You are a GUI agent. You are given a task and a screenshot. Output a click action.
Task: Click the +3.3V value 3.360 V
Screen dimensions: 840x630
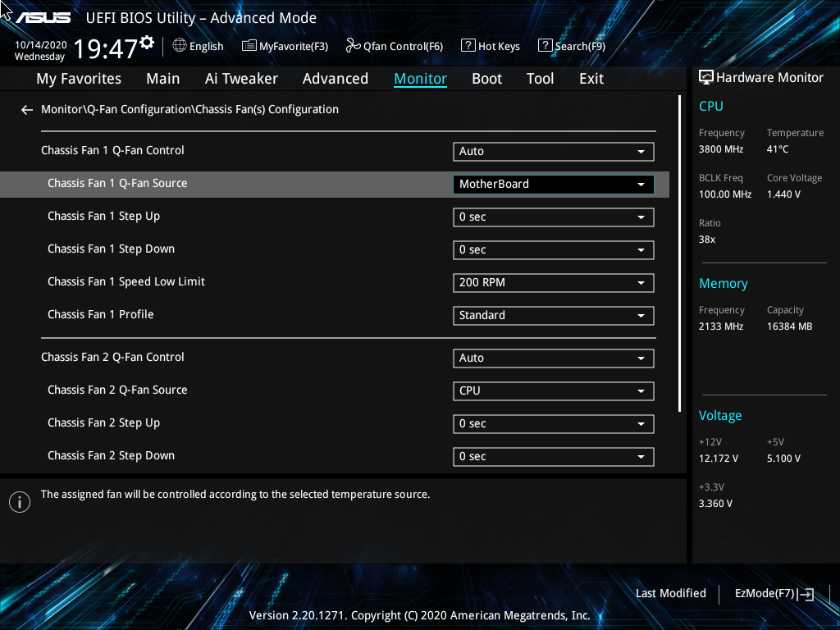pos(715,504)
